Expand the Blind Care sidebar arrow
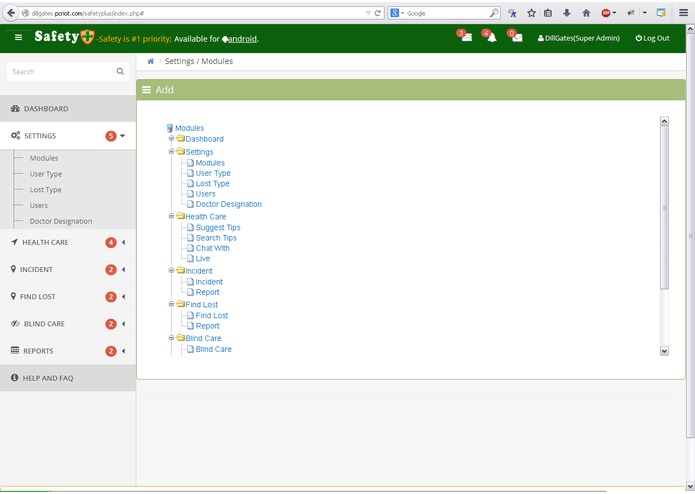The height and width of the screenshot is (494, 695). tap(124, 323)
